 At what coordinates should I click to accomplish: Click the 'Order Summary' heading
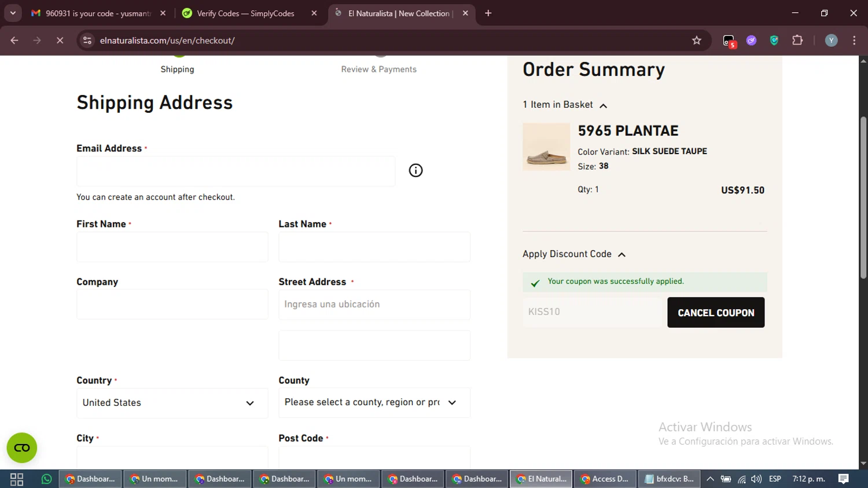tap(594, 69)
